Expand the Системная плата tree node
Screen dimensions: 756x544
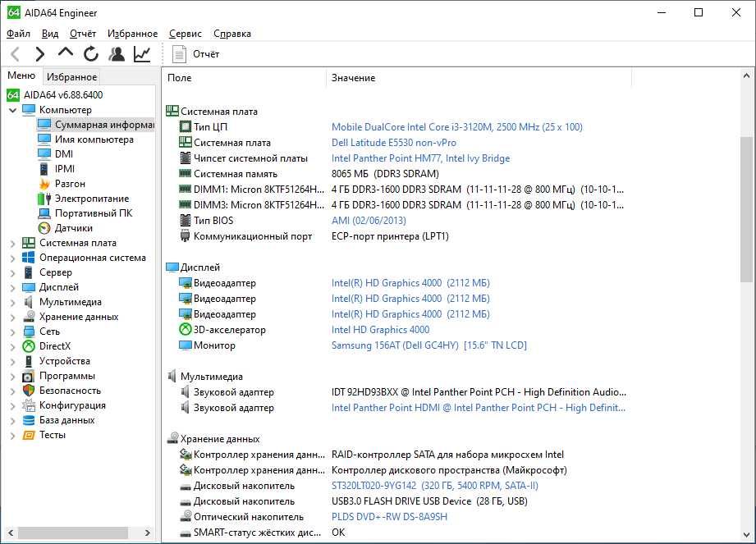(x=13, y=244)
